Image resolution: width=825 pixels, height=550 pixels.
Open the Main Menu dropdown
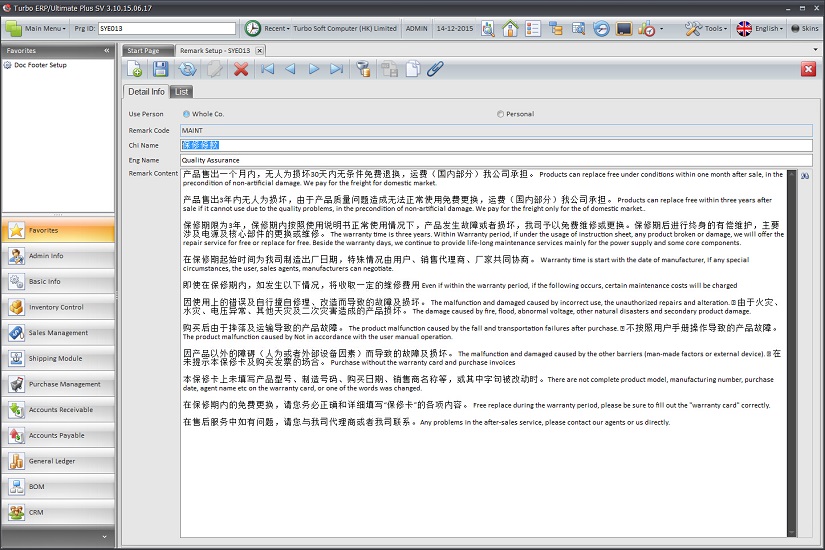point(40,29)
